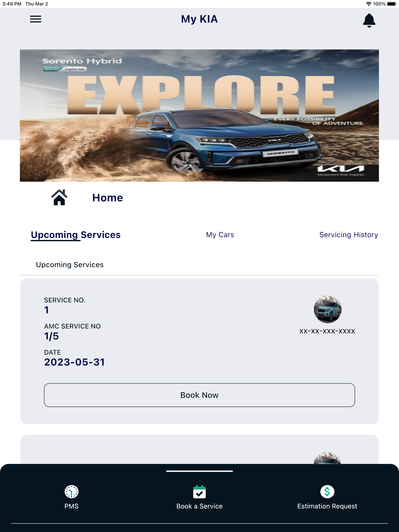The image size is (399, 532).
Task: Switch to the Servicing History tab
Action: pos(349,235)
